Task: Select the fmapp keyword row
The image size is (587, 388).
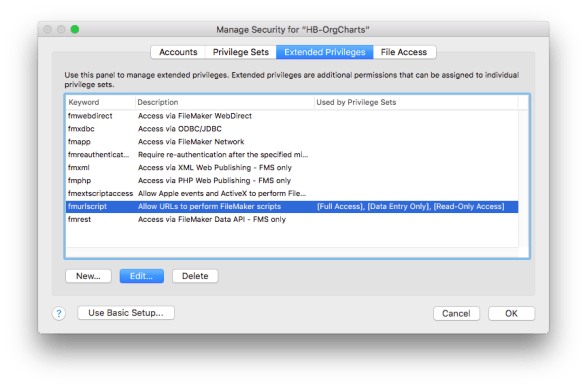Action: (292, 142)
